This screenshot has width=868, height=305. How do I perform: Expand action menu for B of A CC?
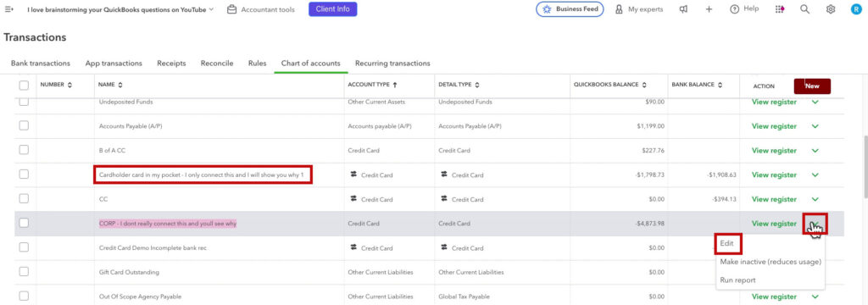click(815, 151)
